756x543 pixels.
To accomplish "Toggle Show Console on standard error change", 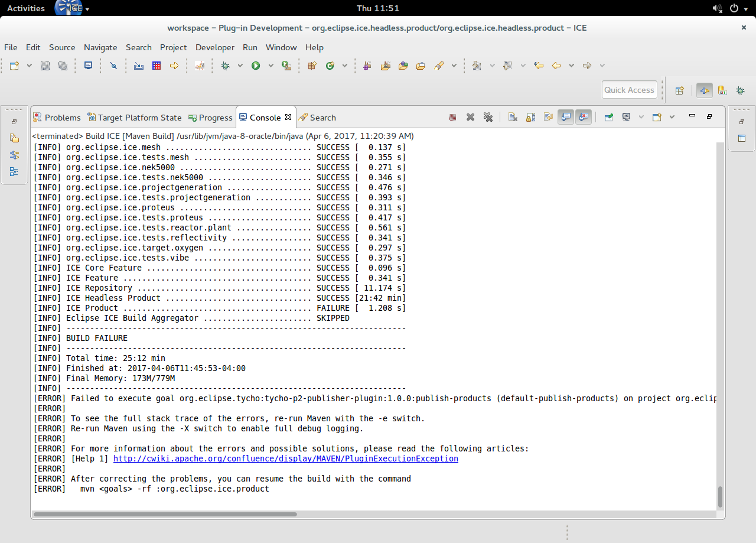I will pos(584,117).
